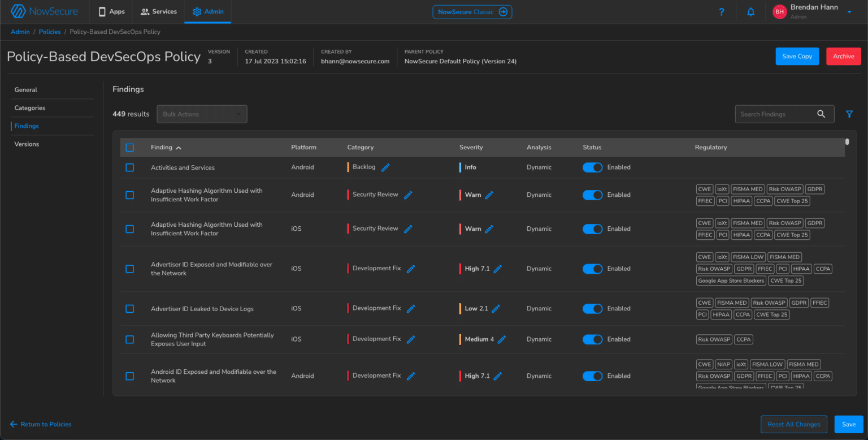Click Google App Store Blockers tag
This screenshot has width=868, height=440.
[x=731, y=281]
